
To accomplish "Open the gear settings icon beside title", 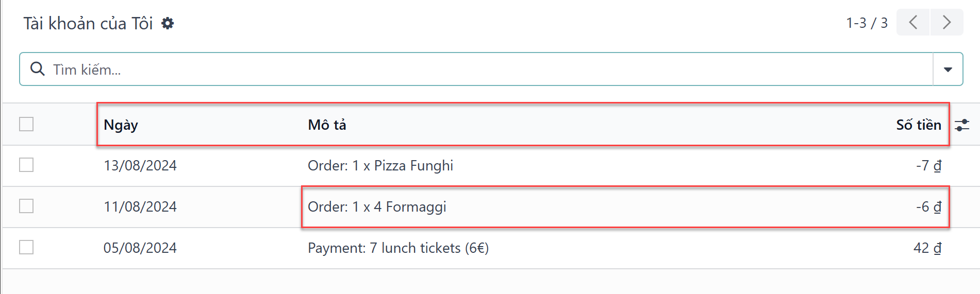I will click(x=168, y=23).
